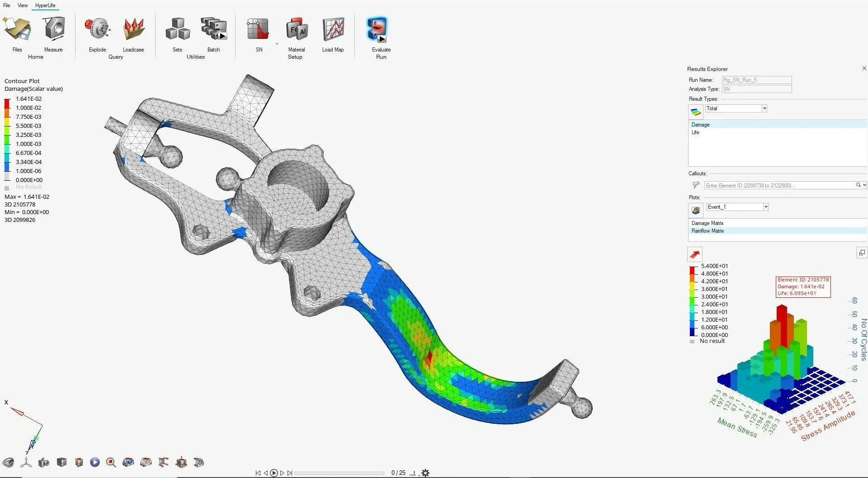Click the Analysis Type field
868x478 pixels.
tap(756, 89)
